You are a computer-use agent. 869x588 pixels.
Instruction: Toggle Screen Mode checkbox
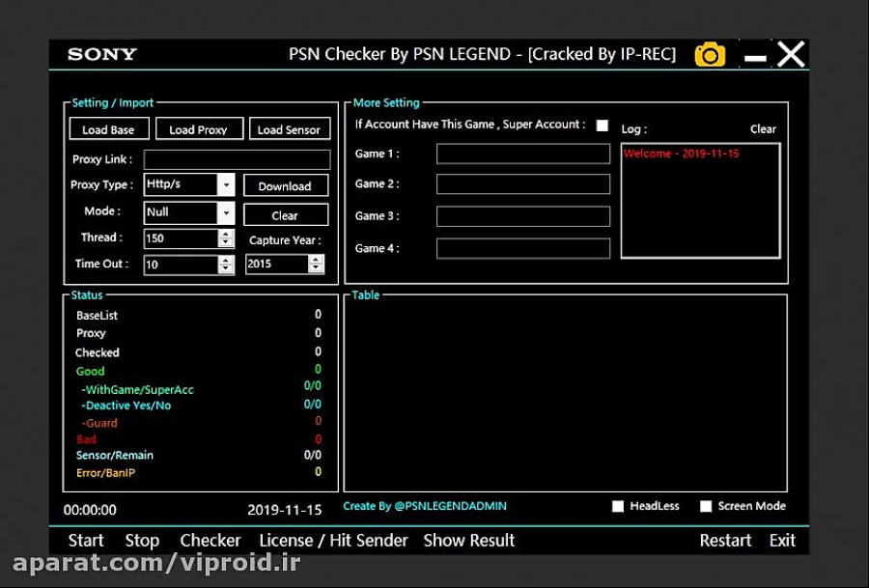point(706,505)
